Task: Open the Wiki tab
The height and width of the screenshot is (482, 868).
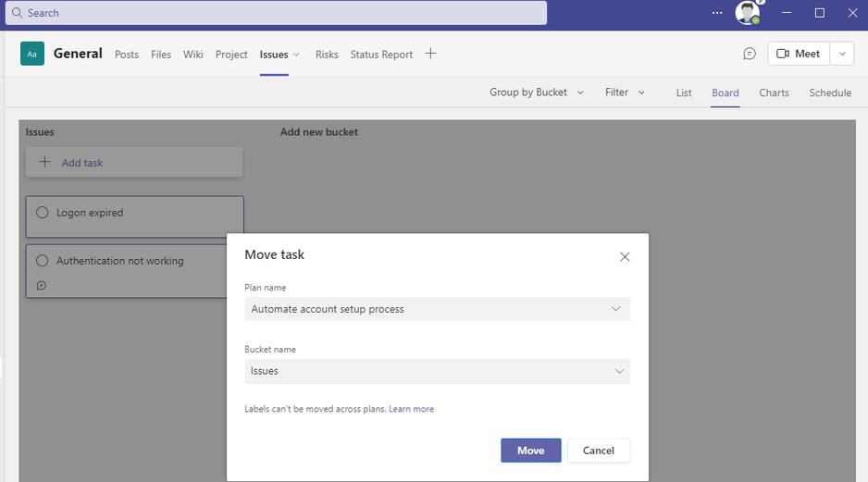Action: 193,55
